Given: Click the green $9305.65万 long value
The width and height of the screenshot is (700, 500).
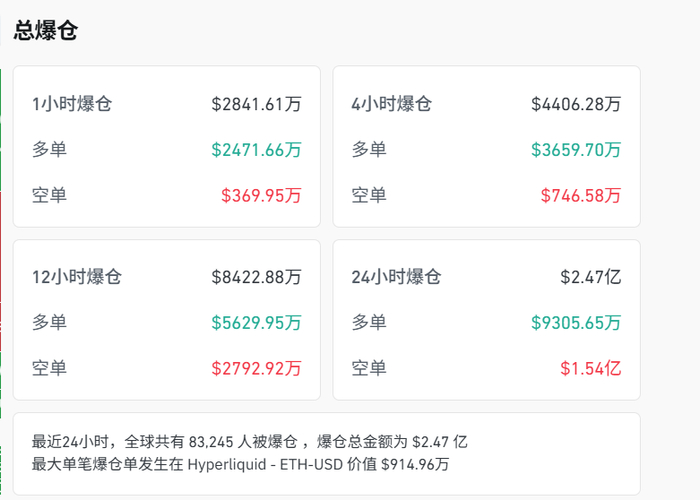Looking at the screenshot, I should 576,323.
